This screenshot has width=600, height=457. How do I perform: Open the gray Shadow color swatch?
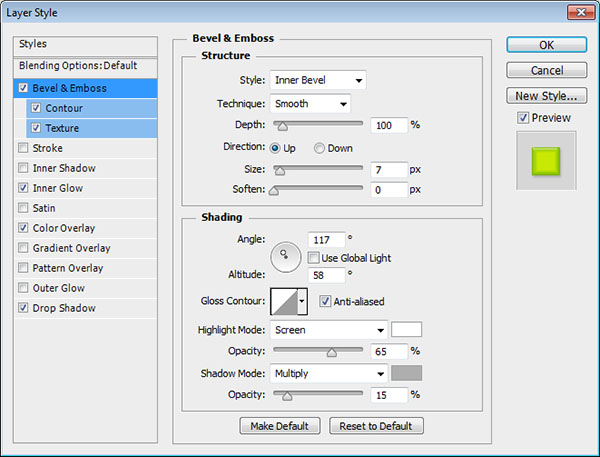point(406,373)
